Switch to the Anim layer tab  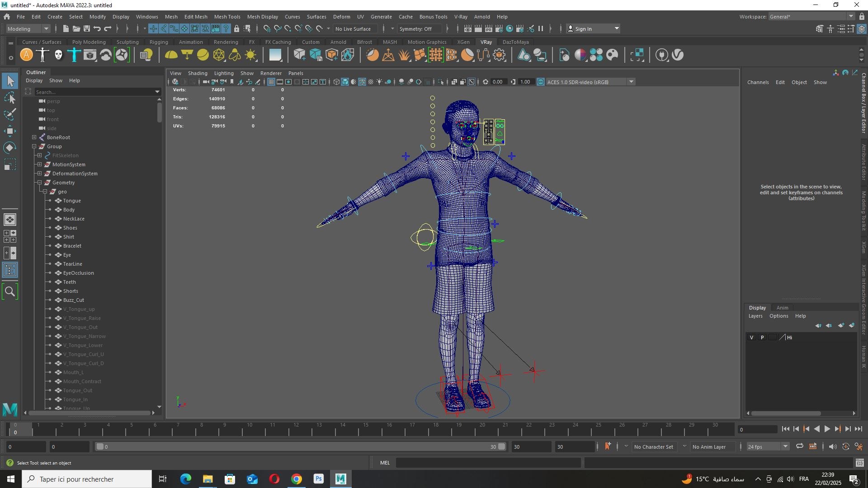pos(782,308)
